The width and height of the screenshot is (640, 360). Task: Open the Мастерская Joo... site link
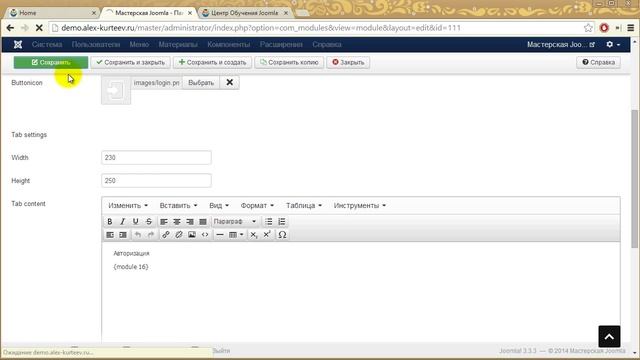coord(560,44)
